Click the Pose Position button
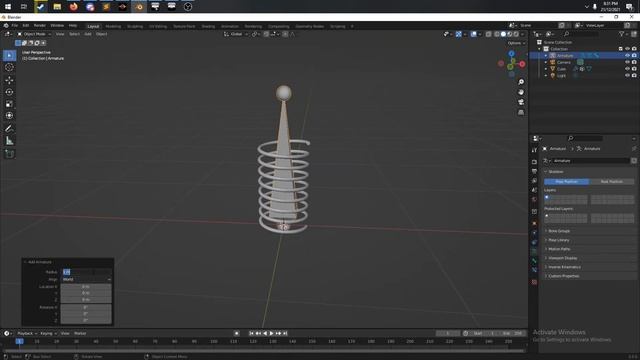Viewport: 640px width, 360px height. pos(567,182)
